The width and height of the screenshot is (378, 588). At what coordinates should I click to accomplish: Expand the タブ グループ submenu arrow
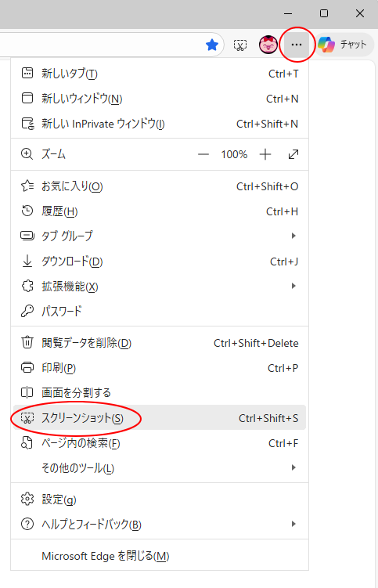293,236
